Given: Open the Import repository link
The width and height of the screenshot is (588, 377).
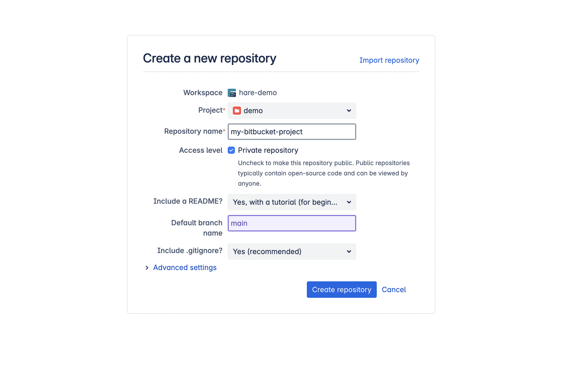Looking at the screenshot, I should click(x=389, y=60).
